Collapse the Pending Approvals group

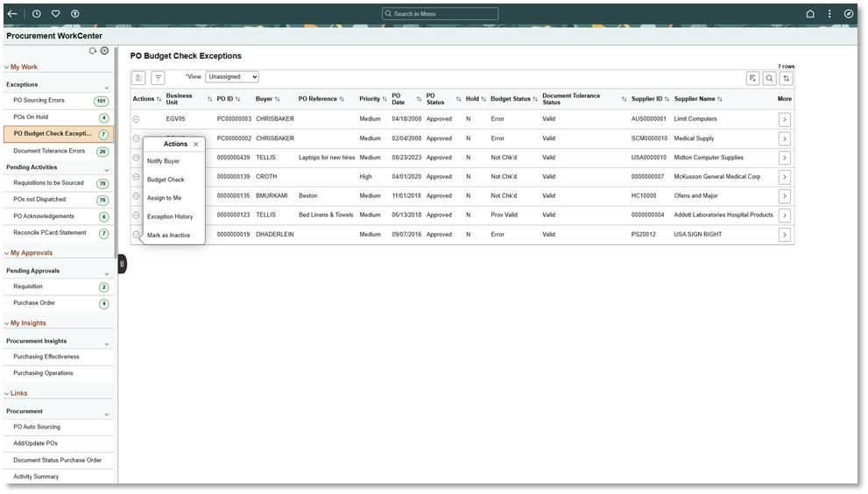pos(106,273)
